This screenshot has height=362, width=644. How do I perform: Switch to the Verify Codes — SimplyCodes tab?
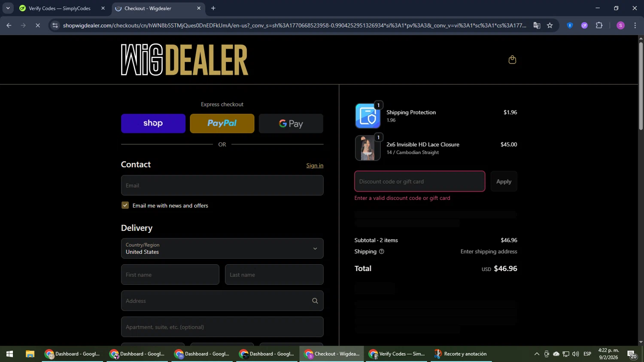click(61, 8)
